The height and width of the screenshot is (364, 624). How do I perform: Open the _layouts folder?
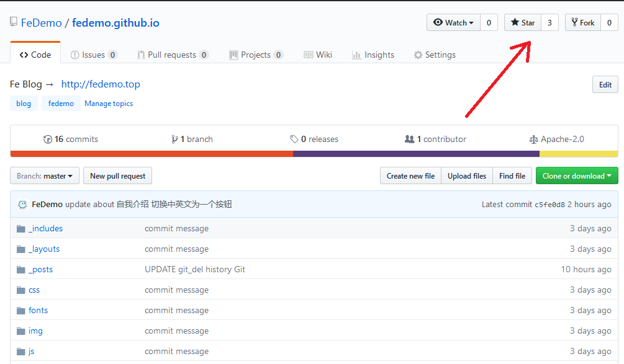44,249
